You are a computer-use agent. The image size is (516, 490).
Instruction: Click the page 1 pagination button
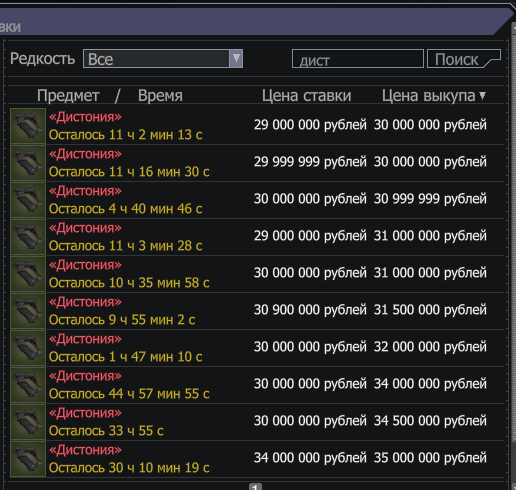255,487
